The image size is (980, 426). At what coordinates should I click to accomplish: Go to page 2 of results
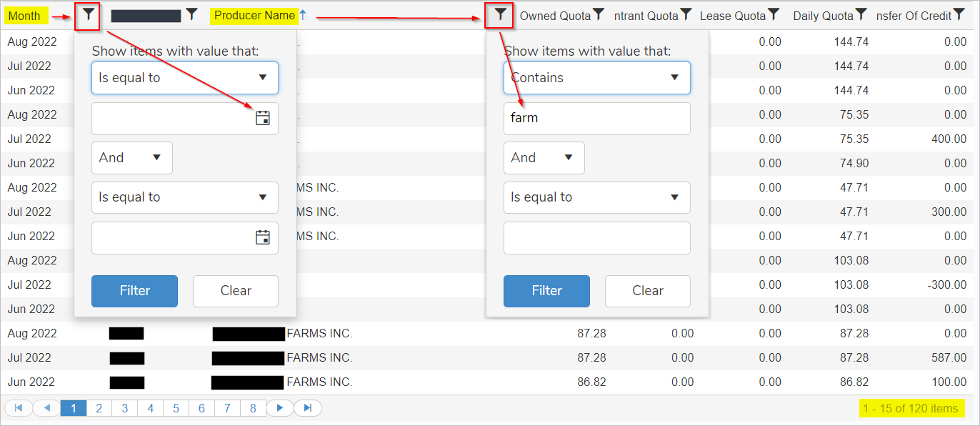(x=99, y=407)
